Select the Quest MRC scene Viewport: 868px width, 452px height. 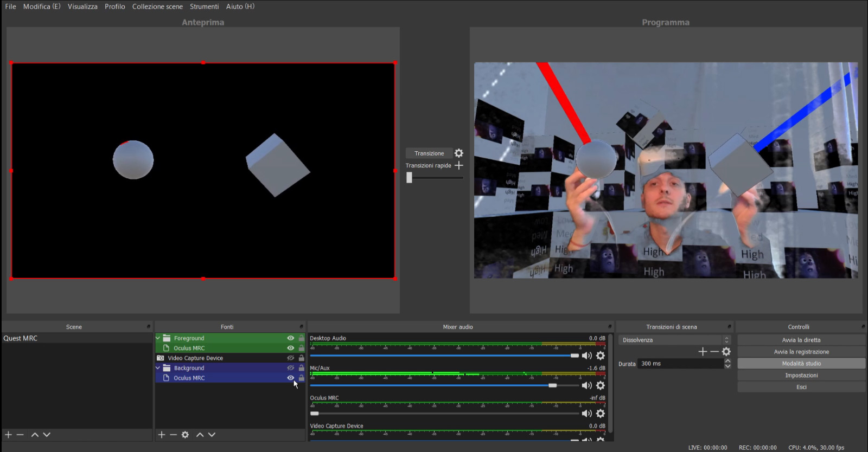coord(77,338)
